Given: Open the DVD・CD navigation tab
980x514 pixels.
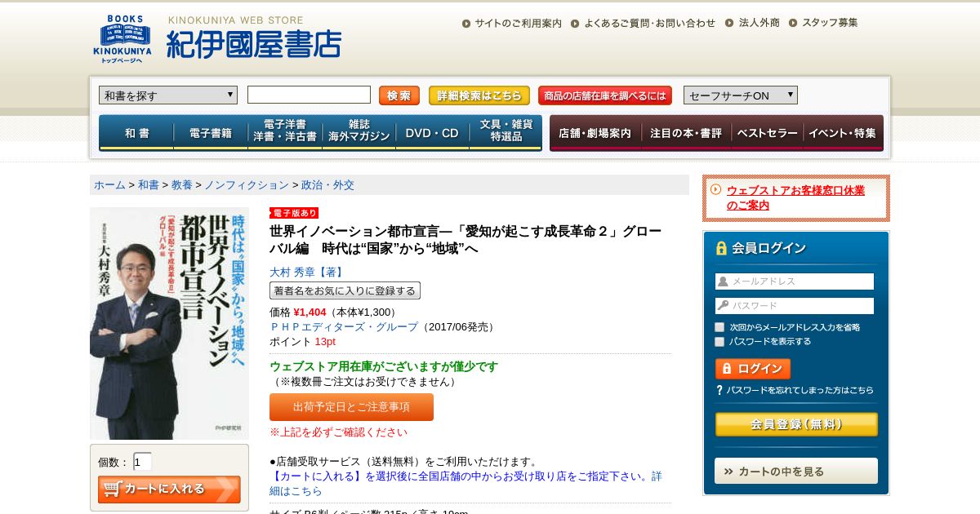Looking at the screenshot, I should pos(433,133).
